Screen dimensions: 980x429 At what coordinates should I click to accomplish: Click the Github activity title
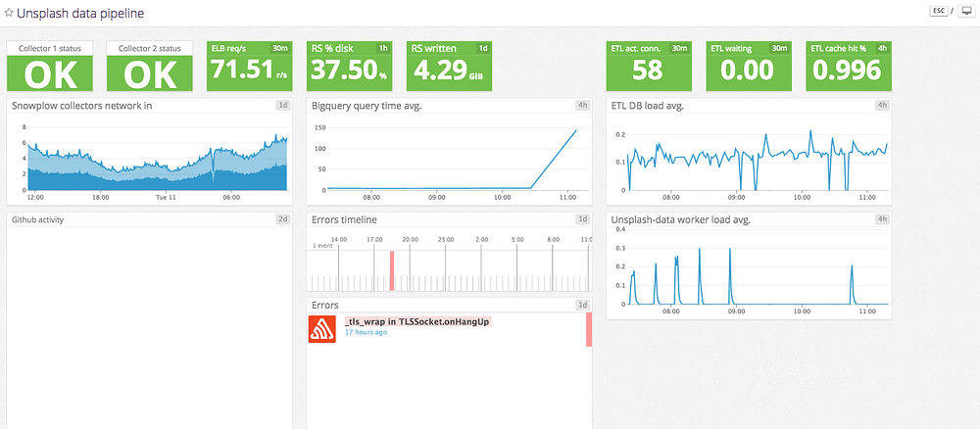[37, 219]
